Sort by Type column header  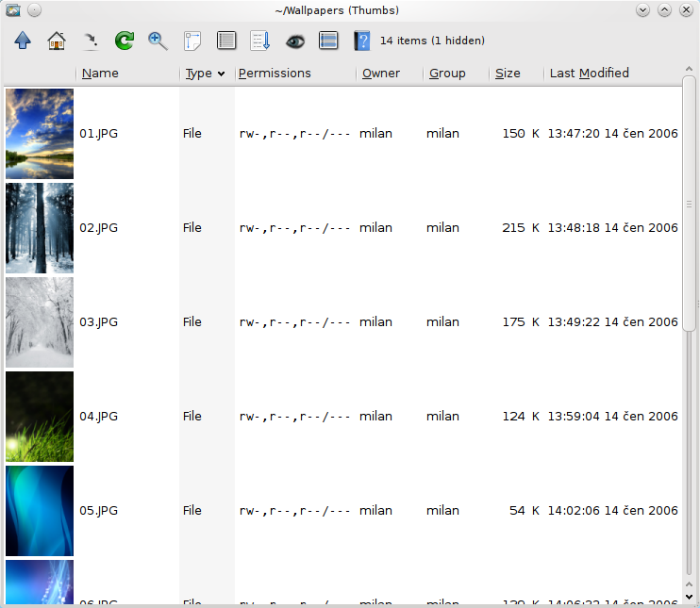pos(205,74)
